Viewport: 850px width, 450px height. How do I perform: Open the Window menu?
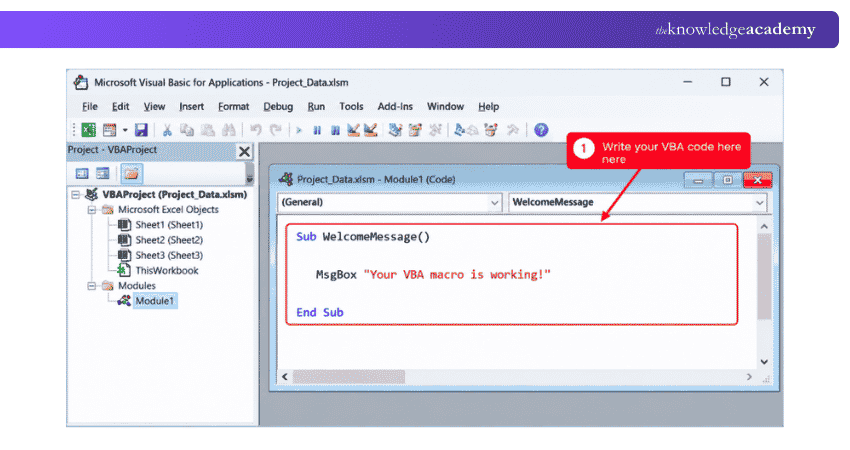445,107
